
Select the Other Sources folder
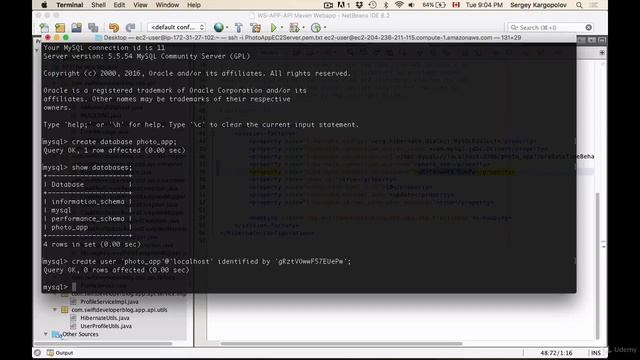click(80, 334)
